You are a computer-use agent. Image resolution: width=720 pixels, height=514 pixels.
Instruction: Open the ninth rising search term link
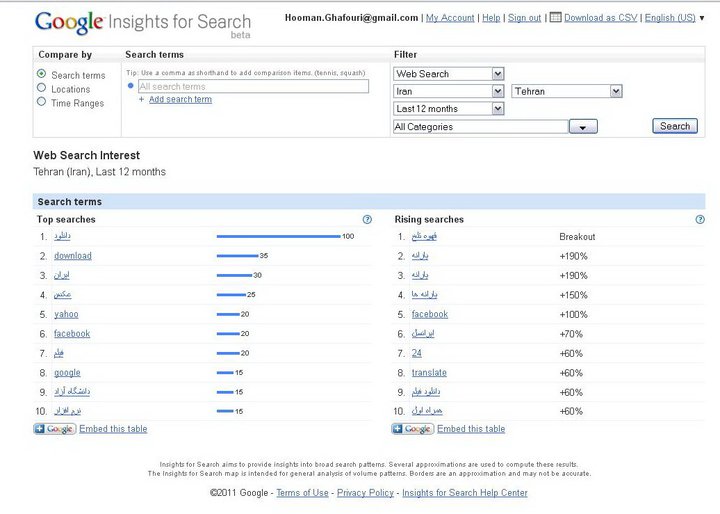426,392
